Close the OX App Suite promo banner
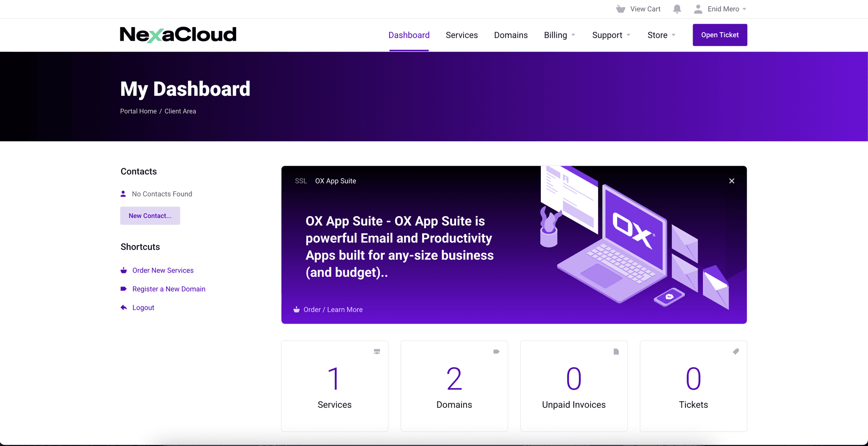The height and width of the screenshot is (446, 868). click(x=732, y=181)
